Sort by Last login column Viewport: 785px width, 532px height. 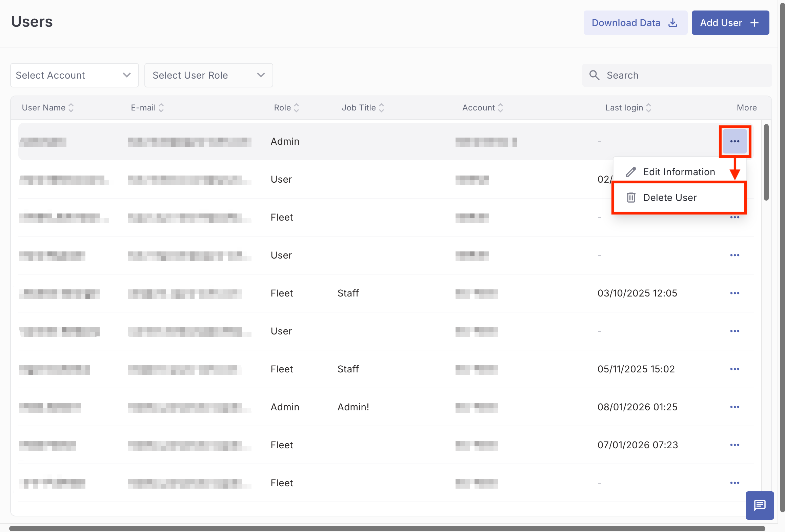tap(649, 108)
